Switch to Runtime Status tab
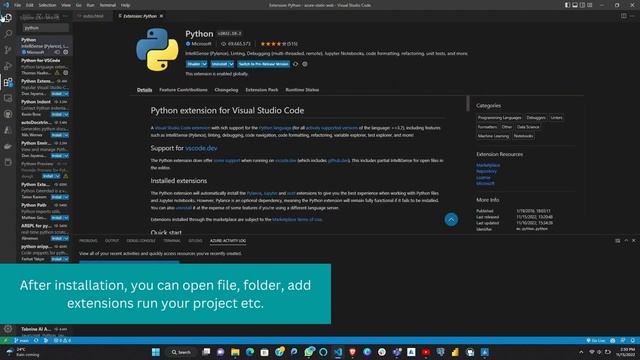 tap(302, 90)
